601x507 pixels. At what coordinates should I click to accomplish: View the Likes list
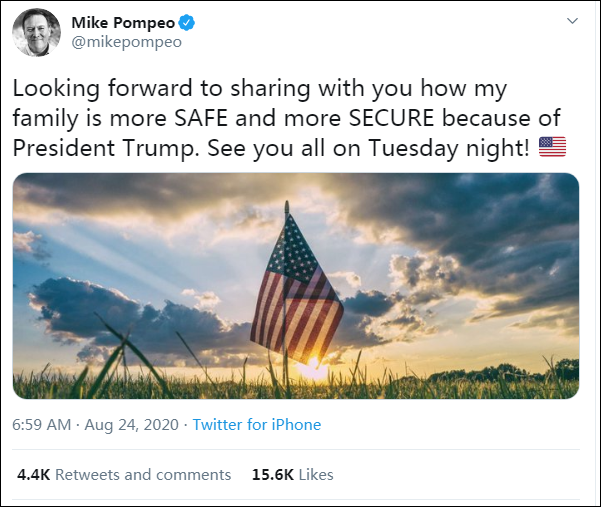(316, 475)
